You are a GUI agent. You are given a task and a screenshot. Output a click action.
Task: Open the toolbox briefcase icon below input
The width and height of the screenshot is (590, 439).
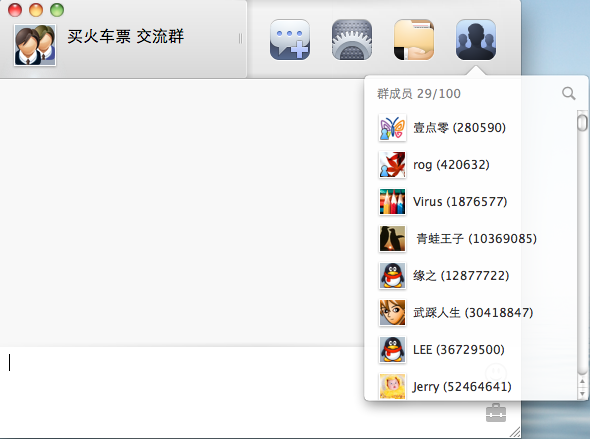[x=496, y=413]
